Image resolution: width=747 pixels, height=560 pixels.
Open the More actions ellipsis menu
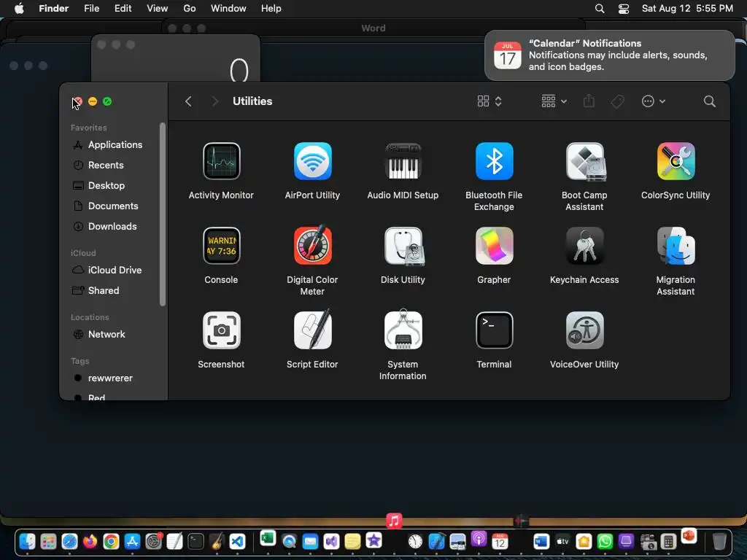tap(653, 101)
